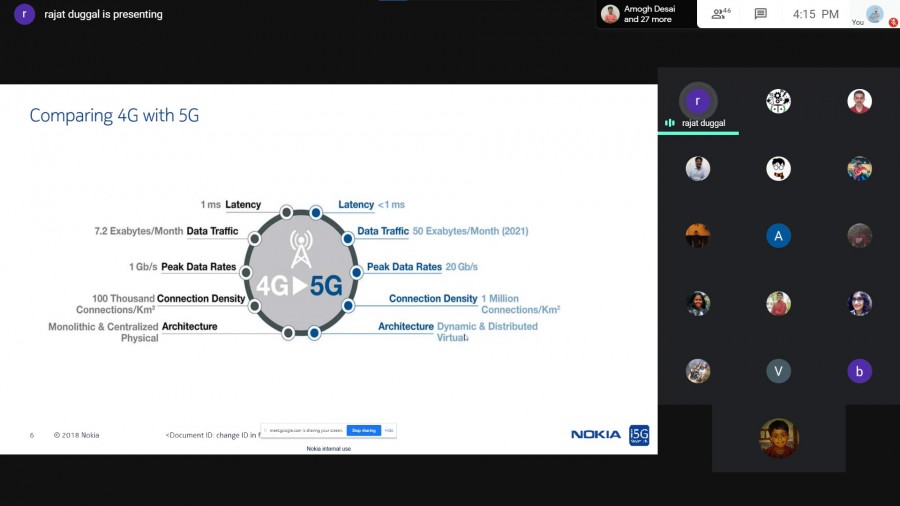Screen dimensions: 900x506
Task: Click the presenter avatar beside 'is presenting' text
Action: 25,14
